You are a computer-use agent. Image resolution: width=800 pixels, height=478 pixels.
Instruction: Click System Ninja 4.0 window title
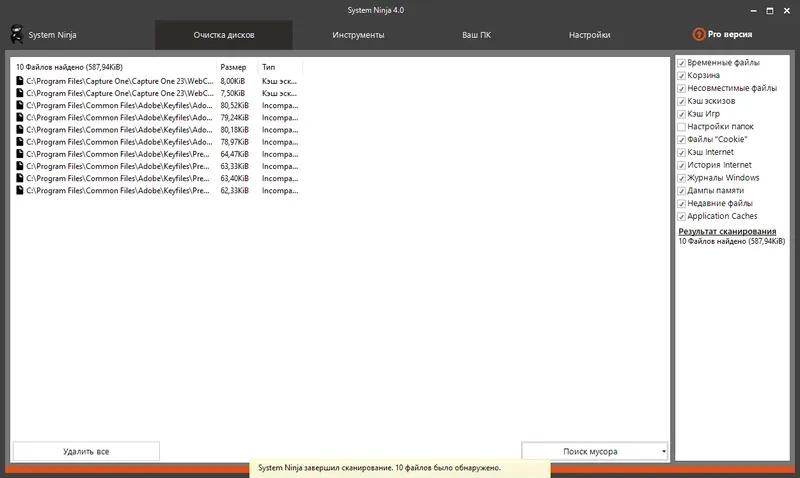pyautogui.click(x=376, y=10)
